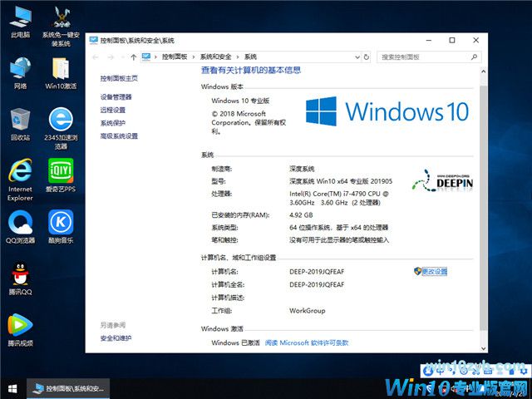532x399 pixels.
Task: Select the 控制面板 taskbar window button
Action: pos(68,388)
